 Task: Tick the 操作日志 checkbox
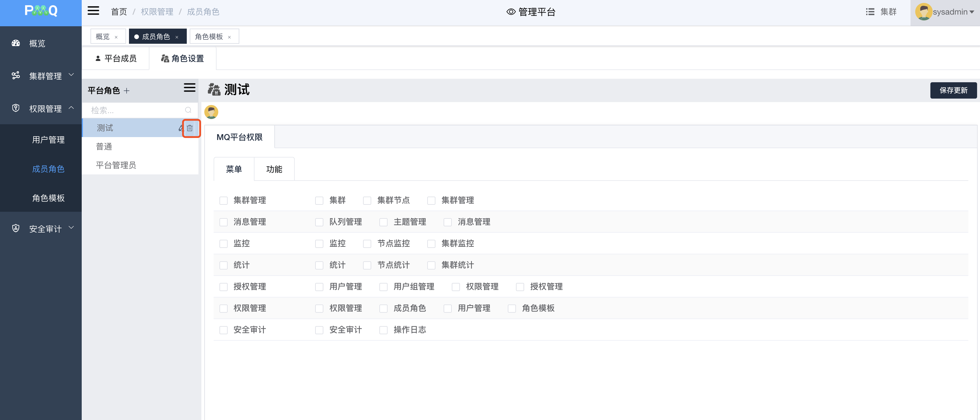tap(383, 330)
